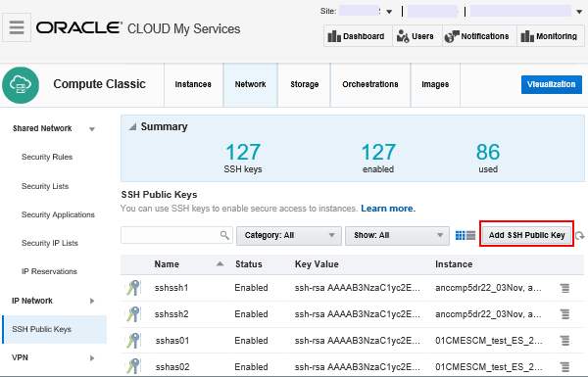This screenshot has width=588, height=377.
Task: Click the key icon beside sshssh1
Action: (x=133, y=288)
